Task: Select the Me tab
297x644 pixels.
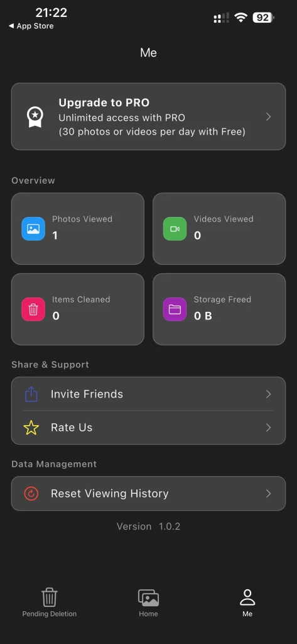Action: point(247,602)
